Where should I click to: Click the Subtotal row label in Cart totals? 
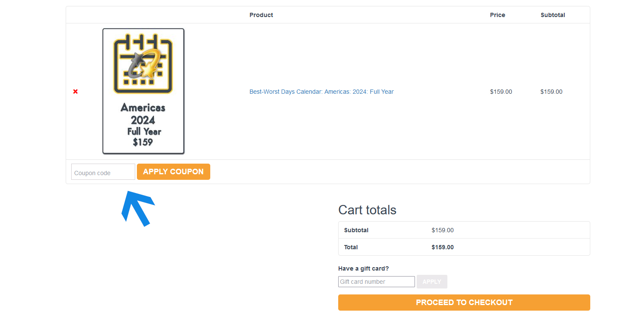pyautogui.click(x=357, y=230)
